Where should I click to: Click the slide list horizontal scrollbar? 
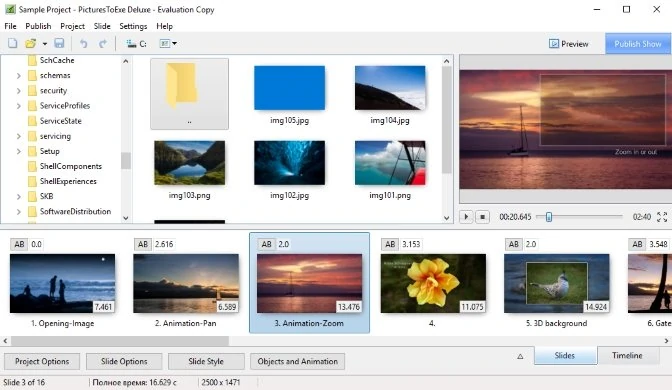[120, 341]
